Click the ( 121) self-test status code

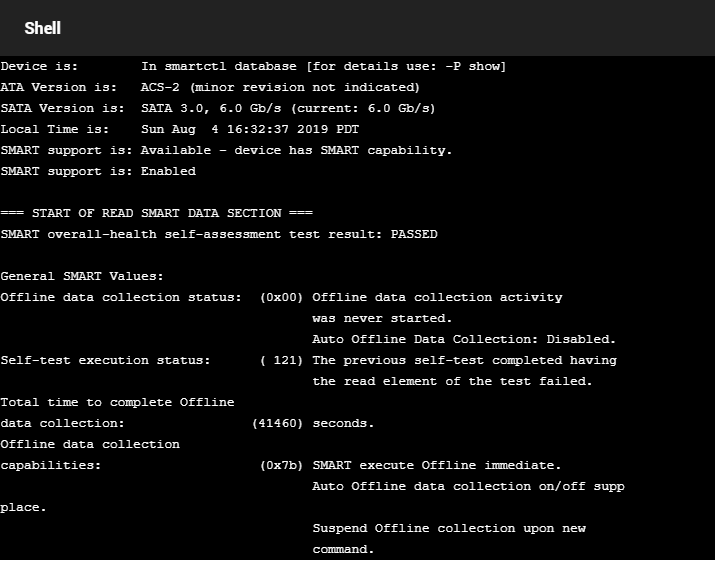pos(281,360)
